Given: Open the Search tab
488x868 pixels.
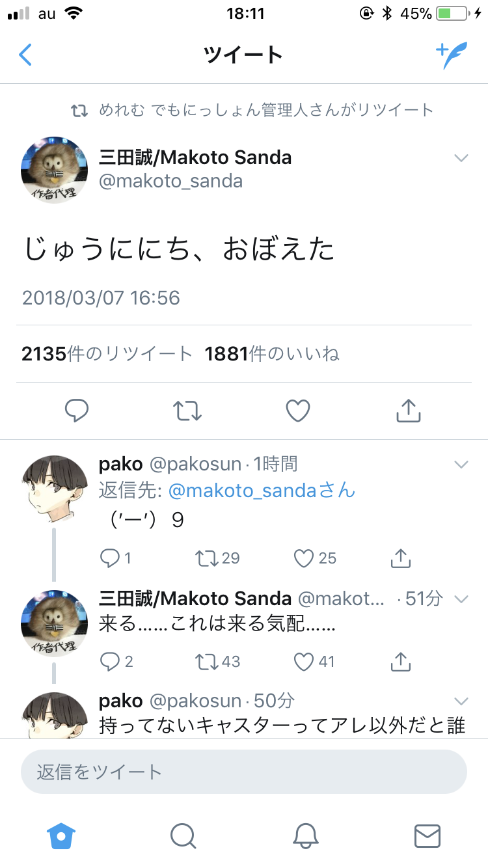Looking at the screenshot, I should tap(183, 835).
